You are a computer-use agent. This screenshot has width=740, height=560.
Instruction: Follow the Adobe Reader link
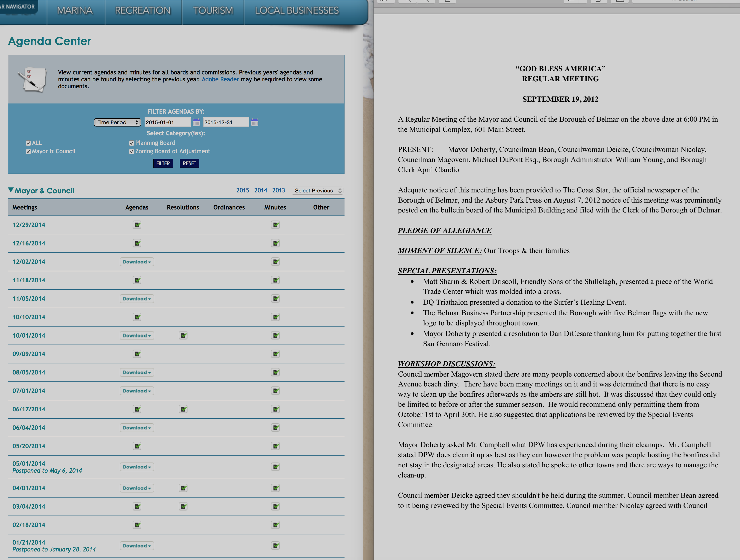(x=220, y=79)
